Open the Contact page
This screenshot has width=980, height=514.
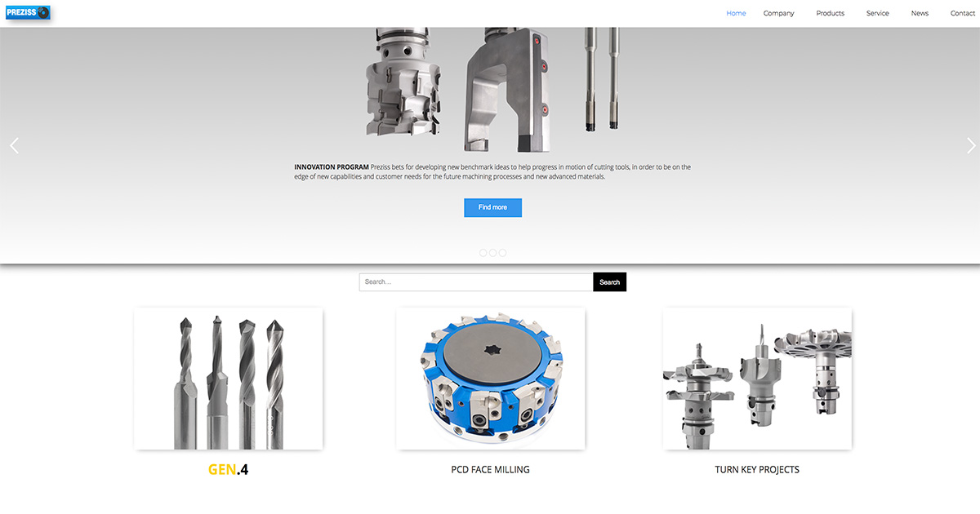point(962,13)
